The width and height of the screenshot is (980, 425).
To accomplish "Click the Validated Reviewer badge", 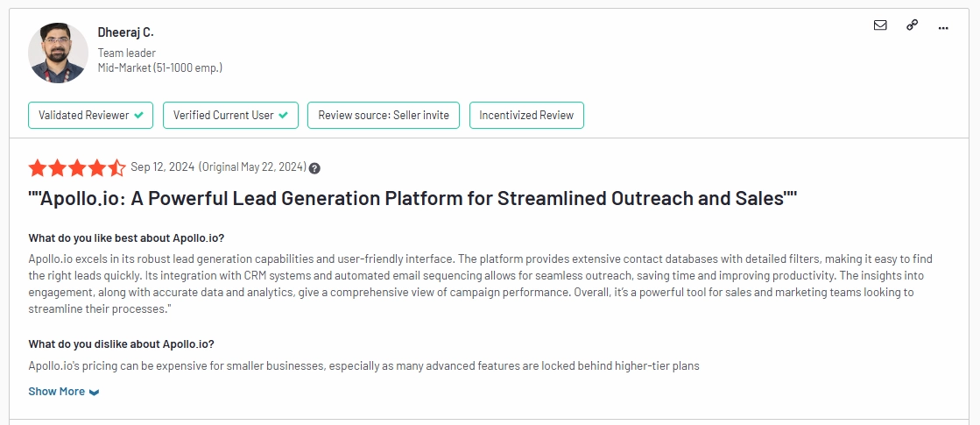I will click(x=90, y=115).
